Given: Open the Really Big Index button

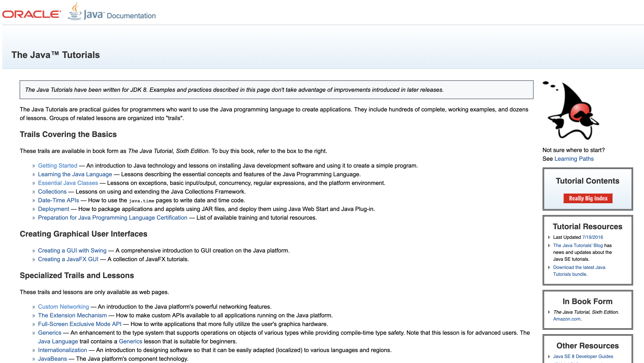Looking at the screenshot, I should [x=587, y=198].
